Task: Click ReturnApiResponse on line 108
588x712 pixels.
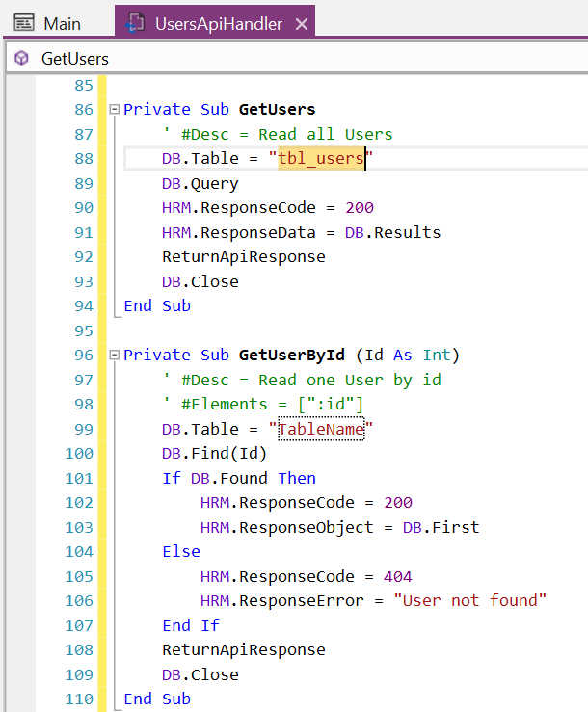Action: (x=244, y=650)
